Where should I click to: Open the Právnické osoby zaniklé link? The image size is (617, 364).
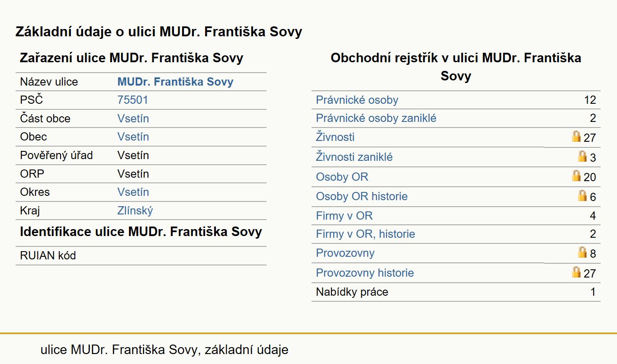point(376,118)
